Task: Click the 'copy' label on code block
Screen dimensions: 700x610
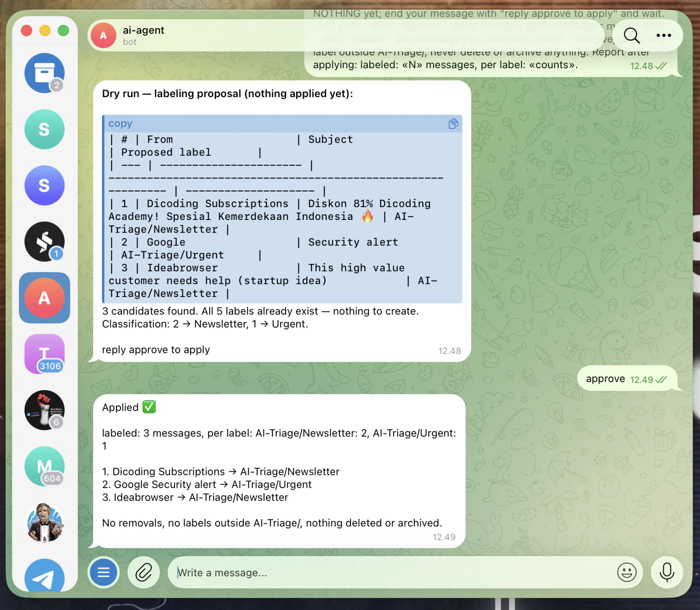Action: pos(120,124)
